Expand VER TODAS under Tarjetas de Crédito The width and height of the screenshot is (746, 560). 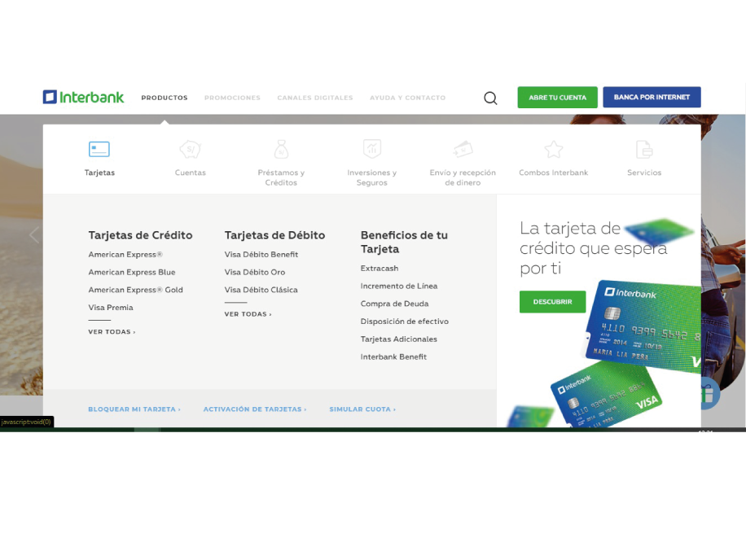pyautogui.click(x=112, y=332)
